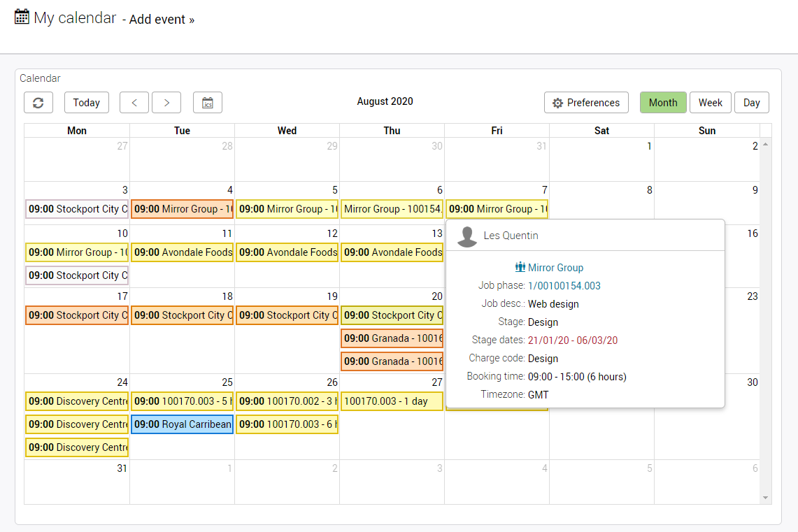Open job phase 1/00100154.003 link
This screenshot has width=798, height=532.
[x=564, y=285]
